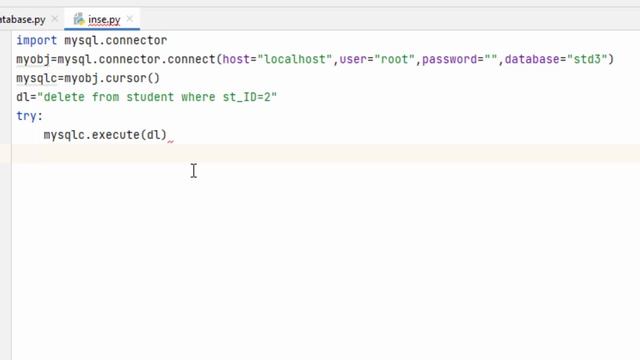Click 'mysql.connector' after the import keyword
Image resolution: width=640 pixels, height=360 pixels.
116,40
